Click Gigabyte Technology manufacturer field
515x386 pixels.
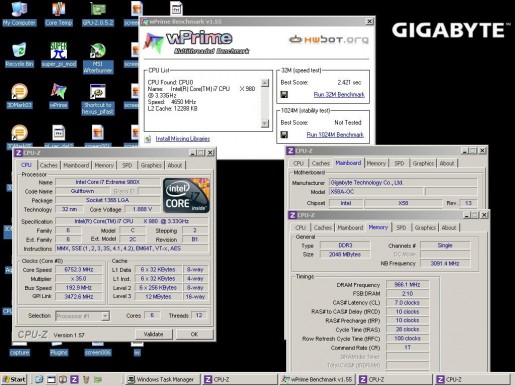pyautogui.click(x=403, y=183)
